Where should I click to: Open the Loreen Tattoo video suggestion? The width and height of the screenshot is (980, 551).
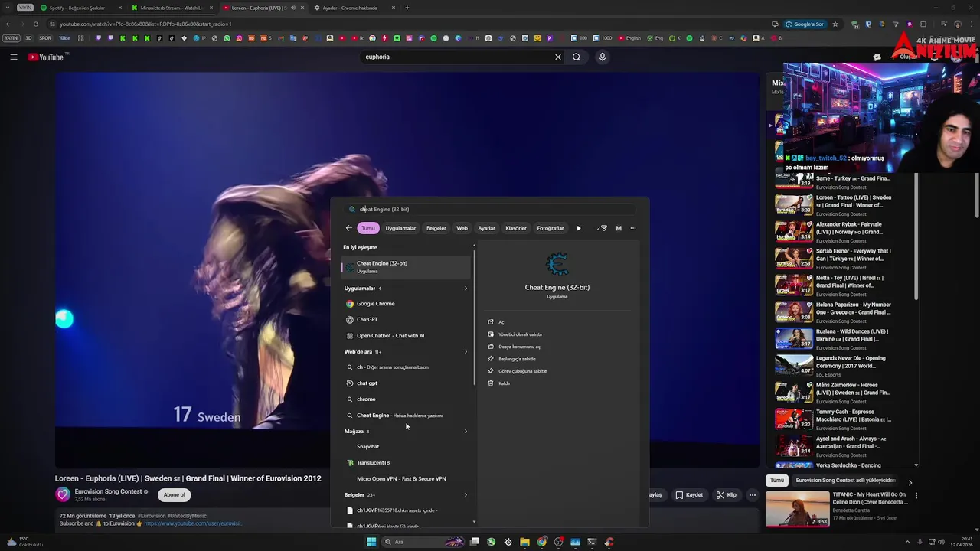pos(835,205)
